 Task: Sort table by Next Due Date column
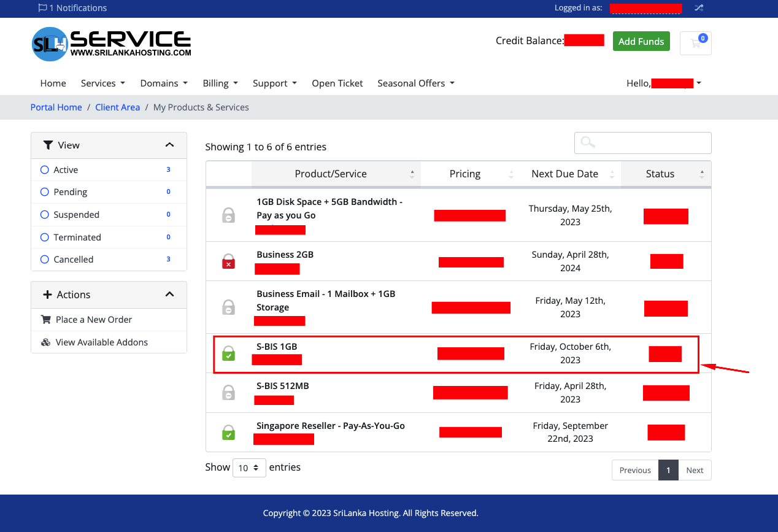[564, 174]
